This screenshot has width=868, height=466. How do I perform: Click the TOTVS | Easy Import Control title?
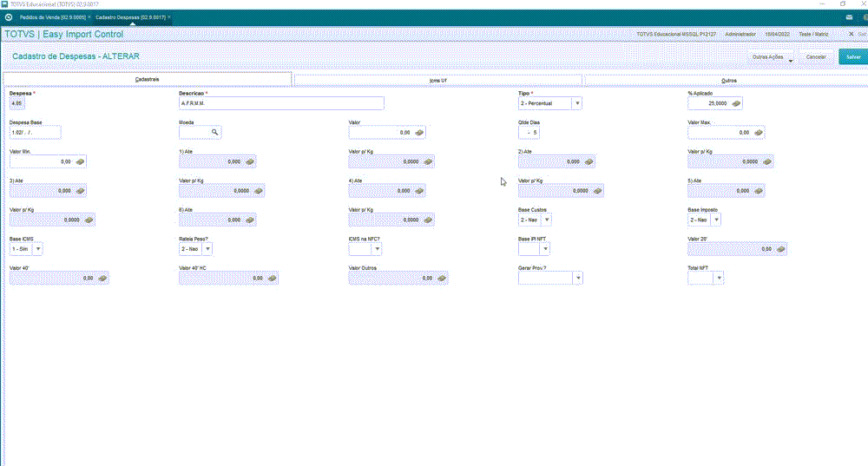(64, 35)
